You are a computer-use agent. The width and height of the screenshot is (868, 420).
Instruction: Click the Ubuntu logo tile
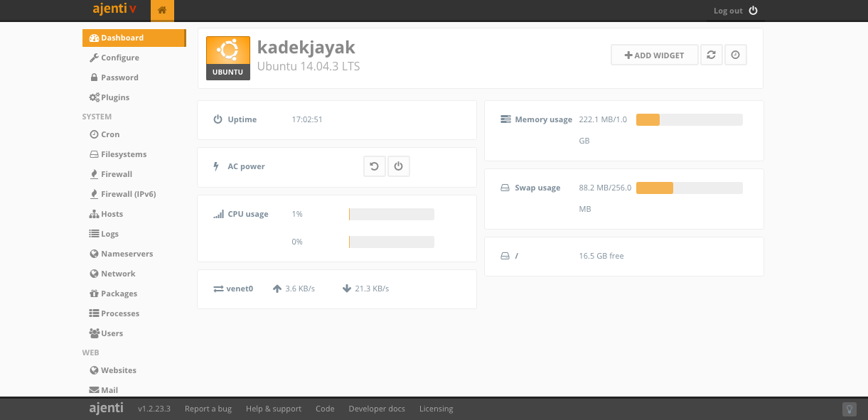[228, 58]
